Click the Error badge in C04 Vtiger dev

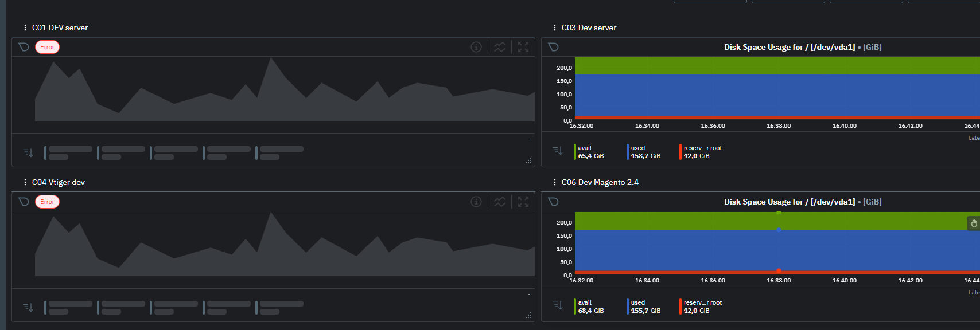[x=47, y=202]
